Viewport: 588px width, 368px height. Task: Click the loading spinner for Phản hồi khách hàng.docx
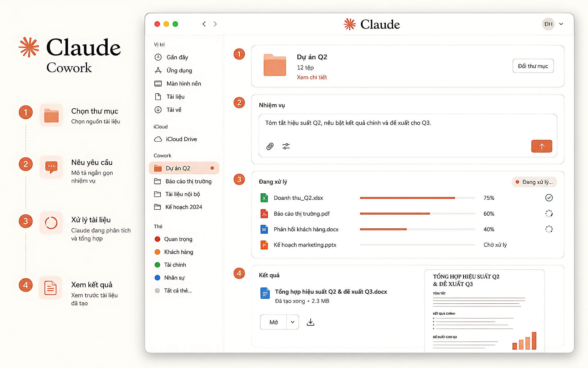(549, 229)
